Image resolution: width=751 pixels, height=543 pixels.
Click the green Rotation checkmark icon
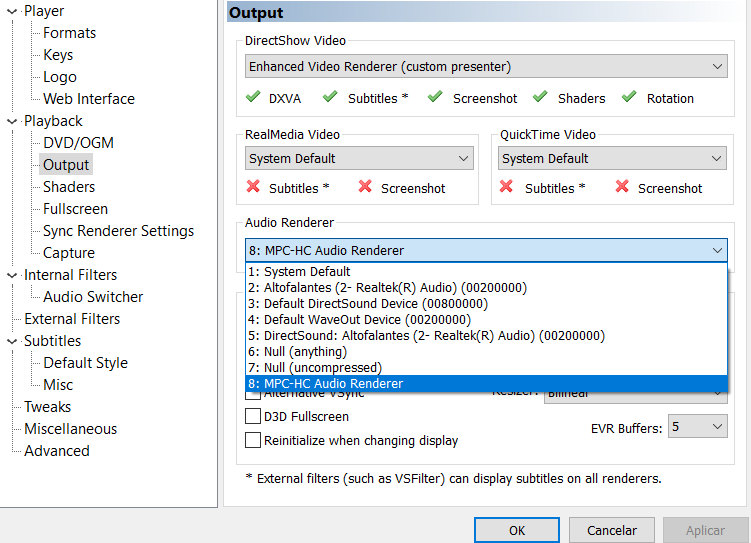click(629, 98)
